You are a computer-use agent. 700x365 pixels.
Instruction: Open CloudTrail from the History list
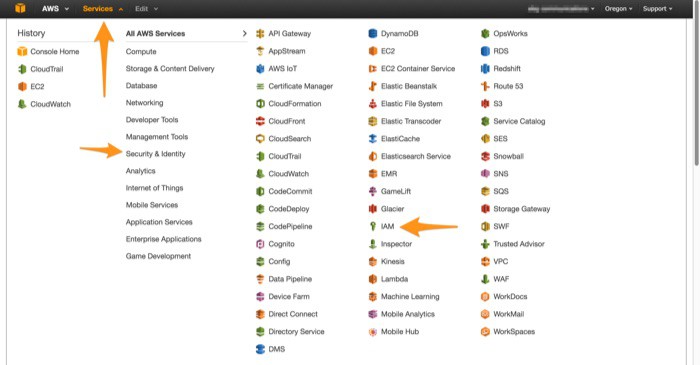pyautogui.click(x=40, y=69)
